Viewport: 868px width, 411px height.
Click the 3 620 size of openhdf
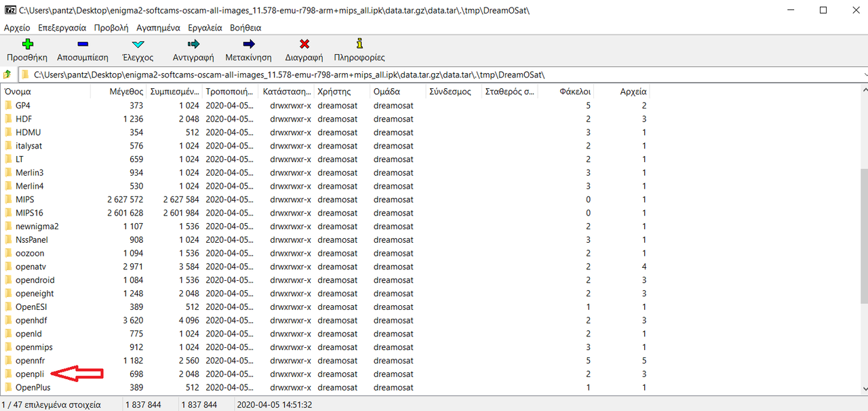click(x=133, y=320)
